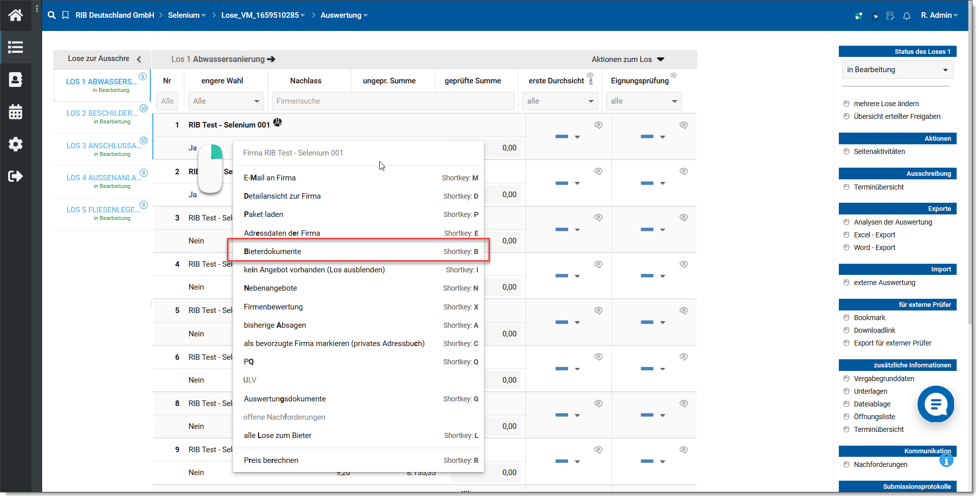
Task: Click the Nr filter field showing Alle
Action: [x=168, y=101]
